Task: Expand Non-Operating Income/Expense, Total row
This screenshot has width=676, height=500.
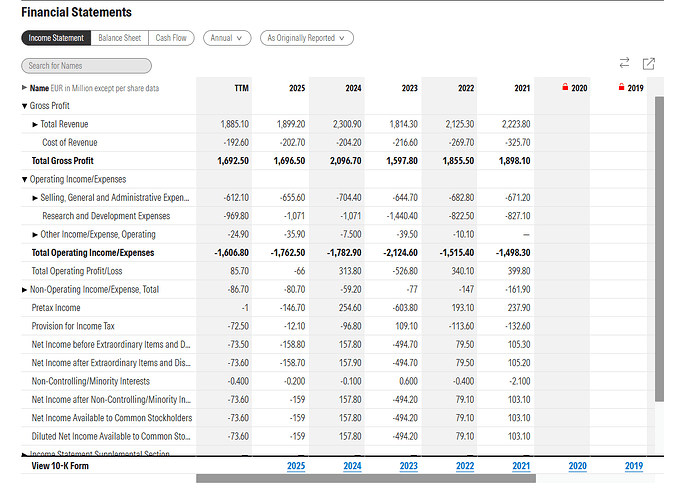Action: (x=25, y=289)
